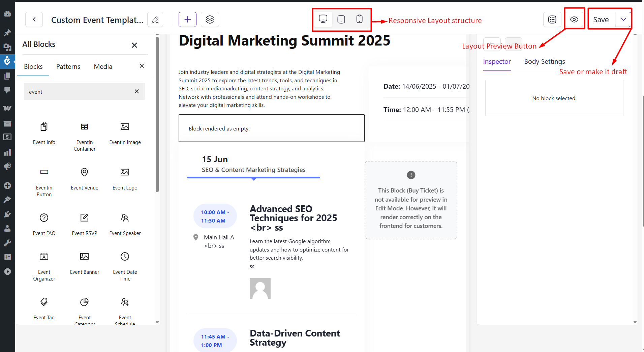Insert the Event RSVP block
This screenshot has width=644, height=352.
[x=84, y=223]
